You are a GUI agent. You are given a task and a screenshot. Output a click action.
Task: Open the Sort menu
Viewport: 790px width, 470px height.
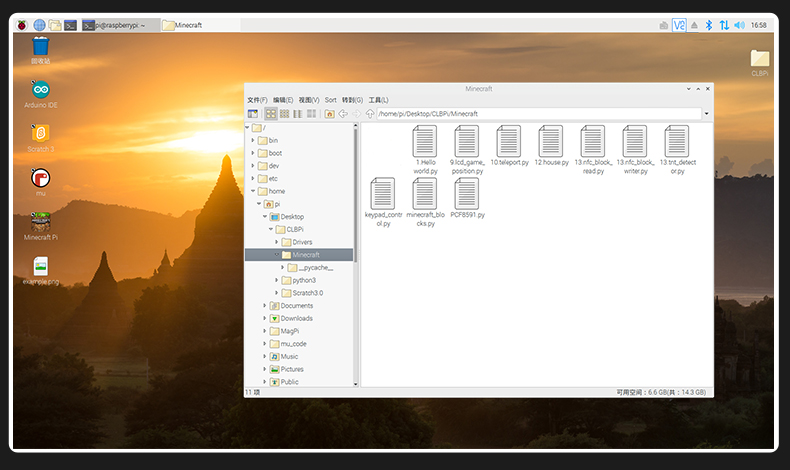330,100
